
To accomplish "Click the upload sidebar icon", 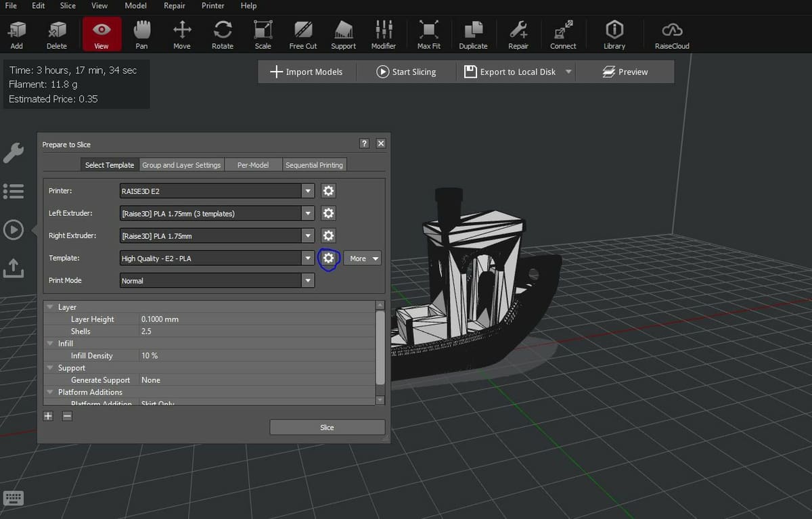I will pyautogui.click(x=14, y=268).
